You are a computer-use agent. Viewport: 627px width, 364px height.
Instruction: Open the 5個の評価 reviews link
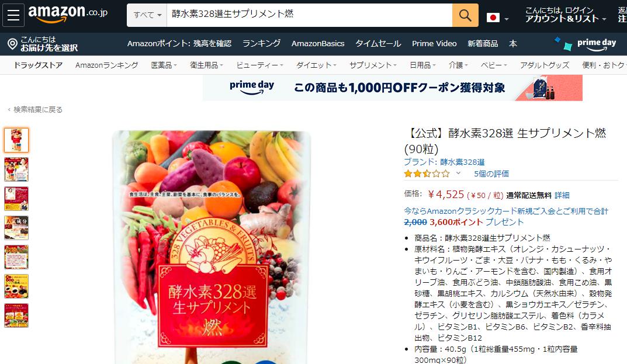click(491, 174)
